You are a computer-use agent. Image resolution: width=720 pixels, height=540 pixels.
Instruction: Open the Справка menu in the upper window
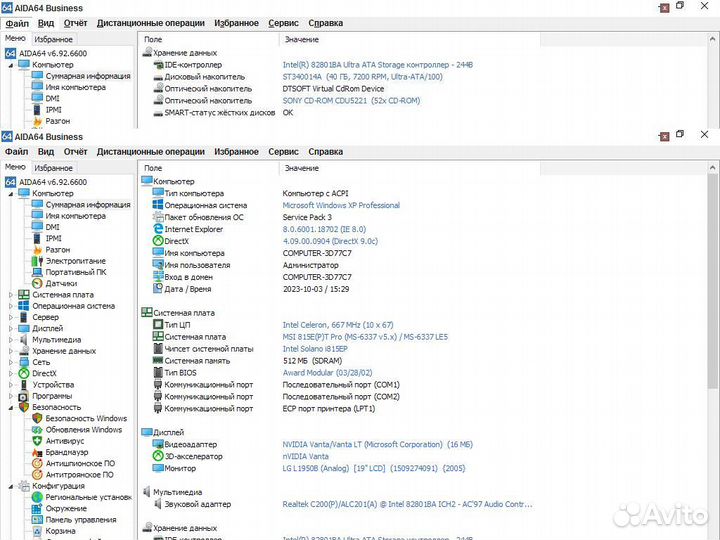click(x=326, y=23)
